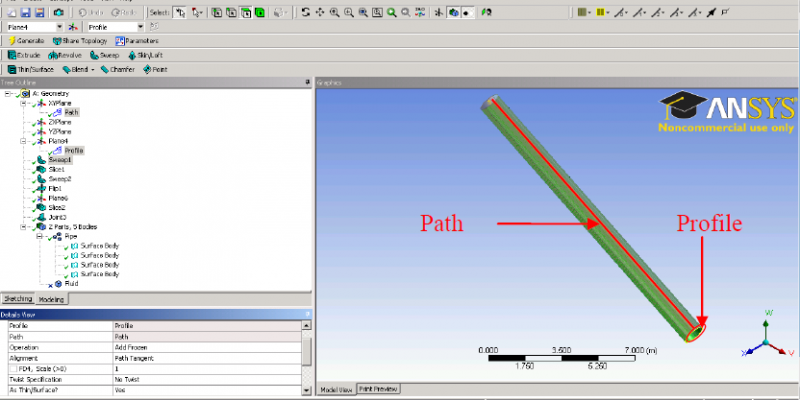Switch to the Modeling tab
Image resolution: width=800 pixels, height=400 pixels.
(52, 299)
